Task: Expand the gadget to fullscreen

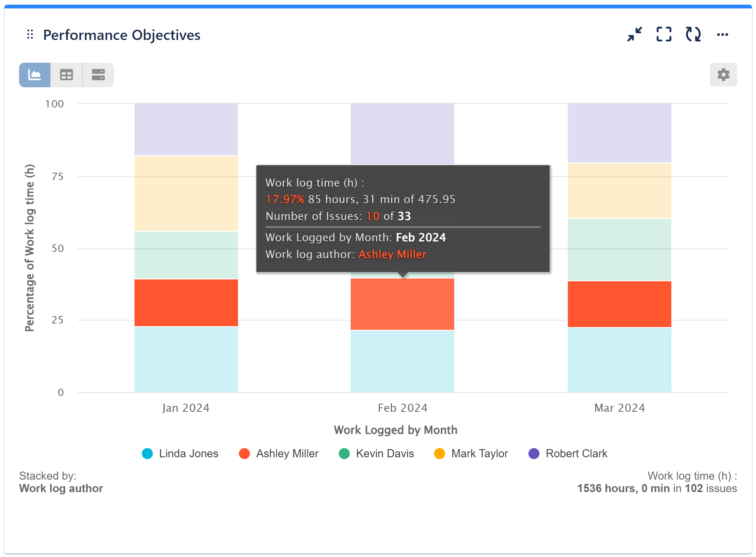Action: tap(663, 34)
